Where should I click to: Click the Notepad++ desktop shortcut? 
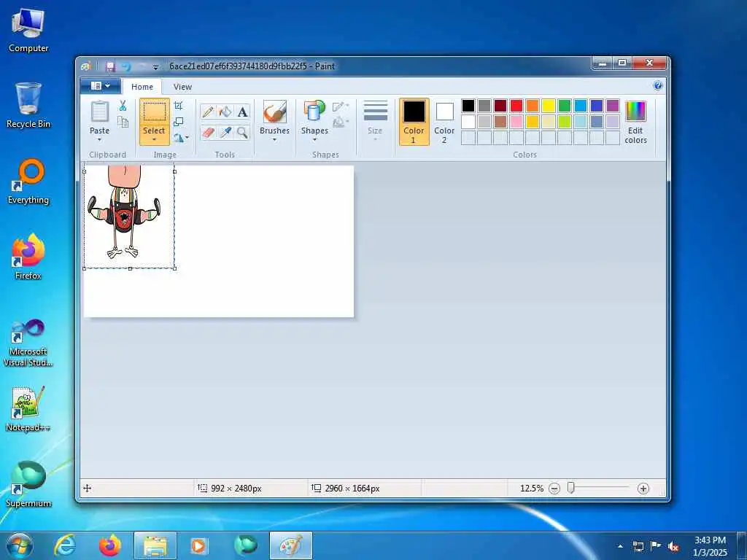click(x=28, y=409)
